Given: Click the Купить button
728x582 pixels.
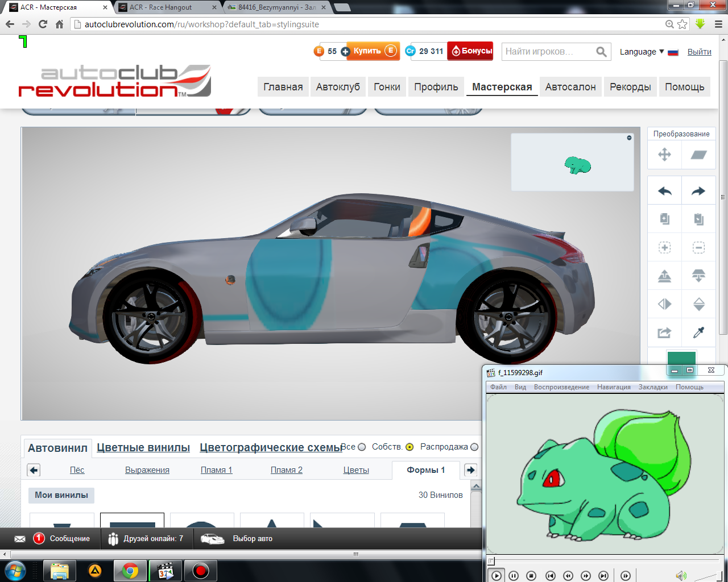Looking at the screenshot, I should point(373,51).
